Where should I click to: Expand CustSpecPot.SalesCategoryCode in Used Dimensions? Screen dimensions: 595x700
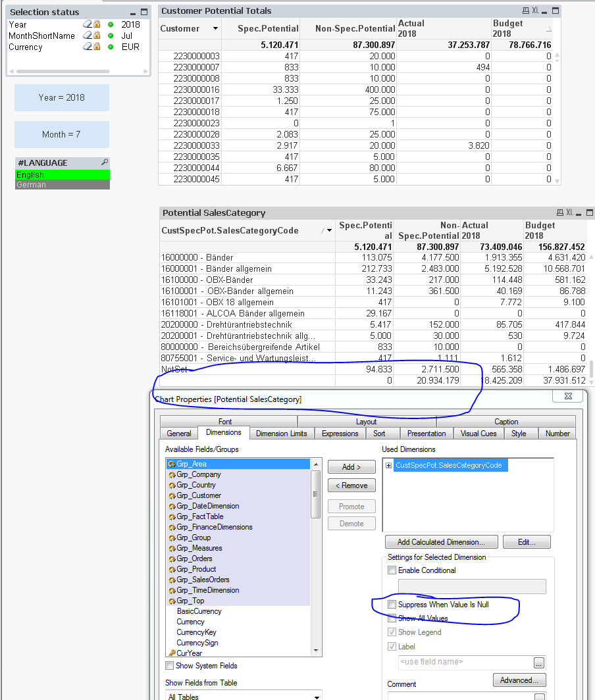[389, 465]
